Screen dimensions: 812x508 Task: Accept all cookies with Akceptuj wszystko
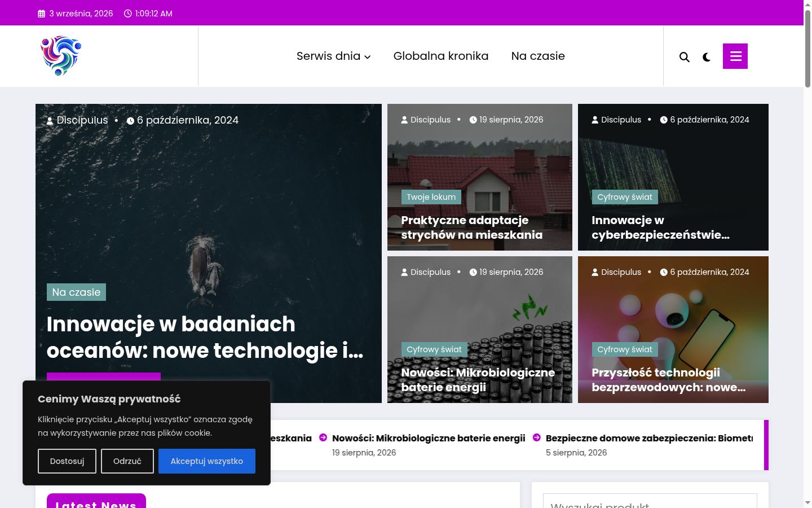pyautogui.click(x=207, y=461)
